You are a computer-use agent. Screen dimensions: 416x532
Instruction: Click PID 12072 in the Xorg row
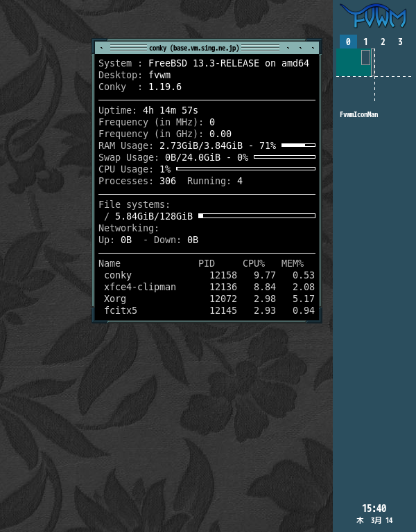223,299
